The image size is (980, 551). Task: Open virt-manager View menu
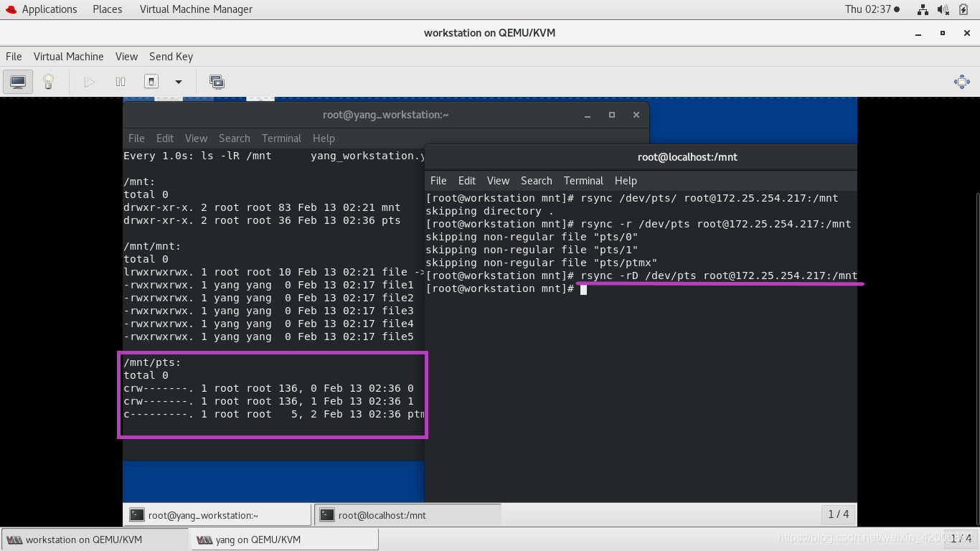click(x=126, y=57)
